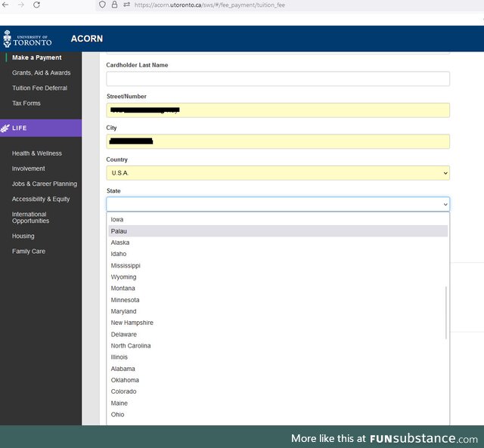Reload the page with the refresh icon
The height and width of the screenshot is (448, 484).
[36, 5]
